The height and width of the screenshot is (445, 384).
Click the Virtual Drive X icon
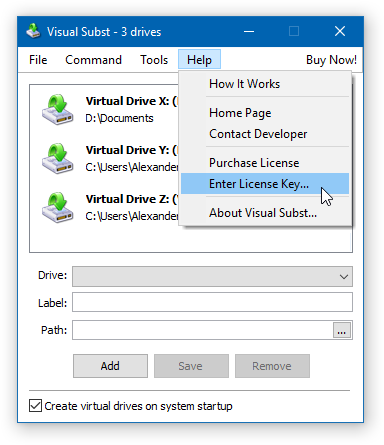pos(57,110)
